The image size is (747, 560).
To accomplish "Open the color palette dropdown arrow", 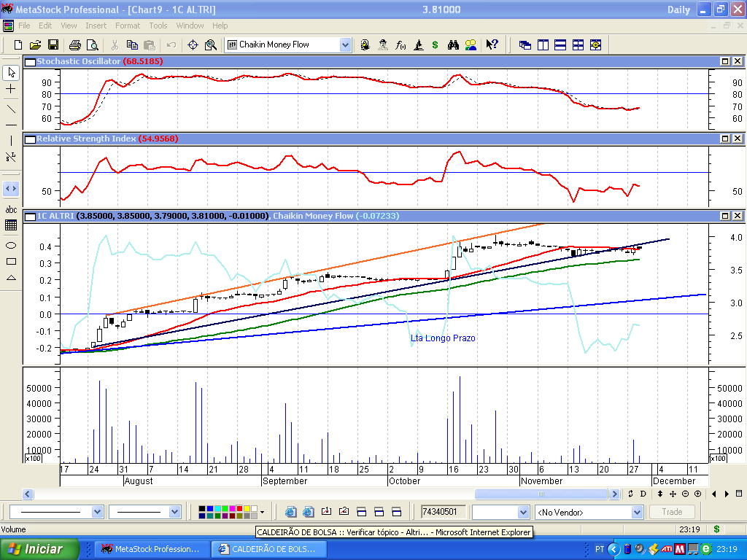I will click(x=262, y=513).
